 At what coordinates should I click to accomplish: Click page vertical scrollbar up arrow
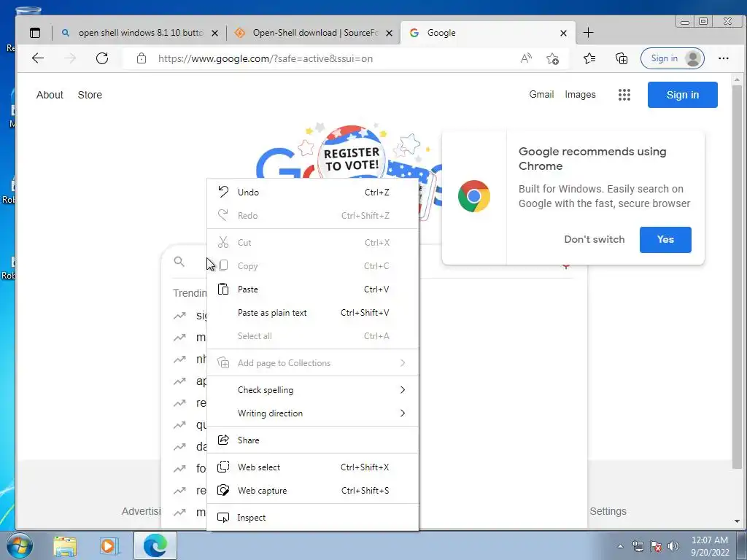point(737,79)
